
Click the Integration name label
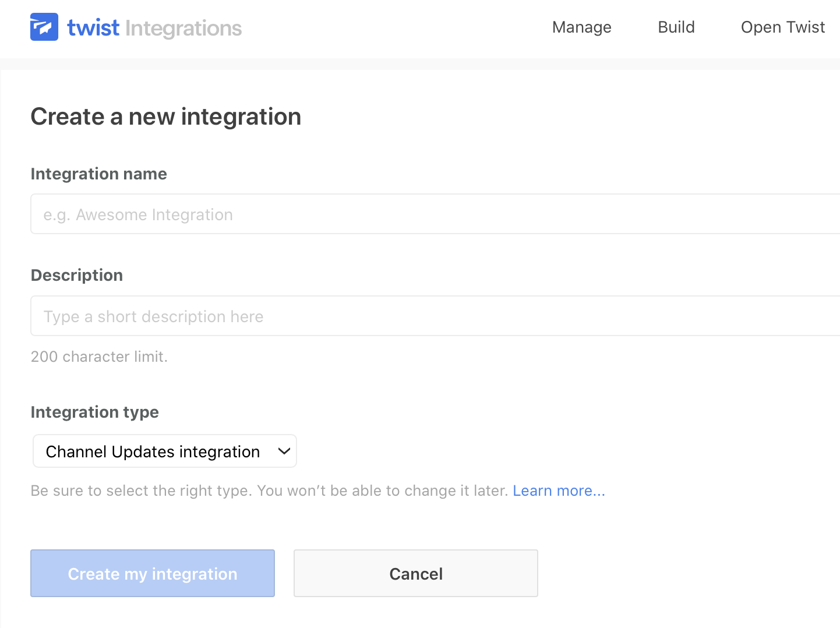[99, 174]
